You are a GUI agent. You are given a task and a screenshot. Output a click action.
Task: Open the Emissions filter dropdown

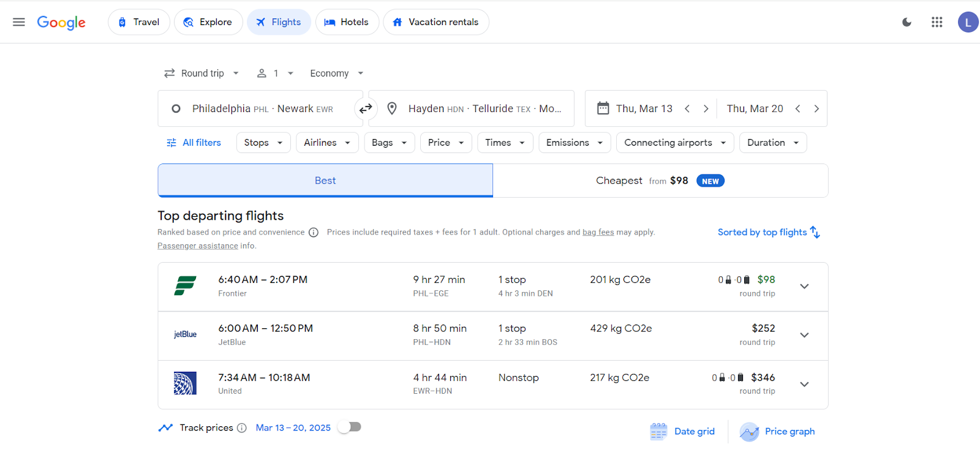[x=575, y=143]
